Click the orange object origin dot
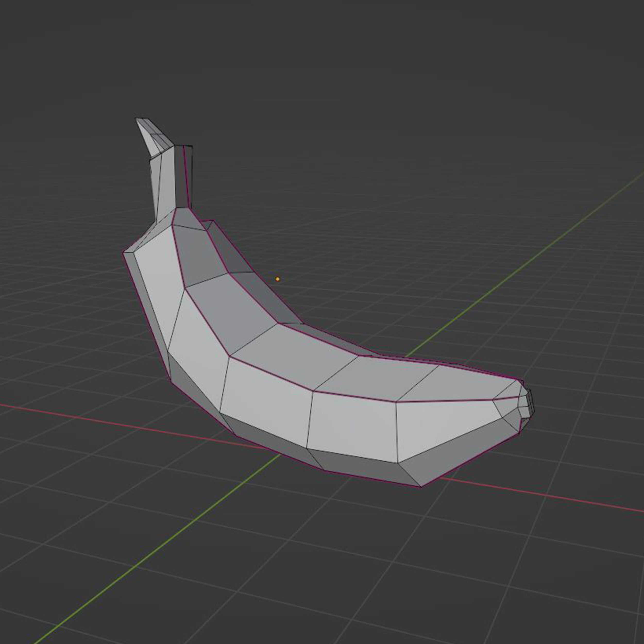Image resolution: width=644 pixels, height=644 pixels. (x=277, y=279)
